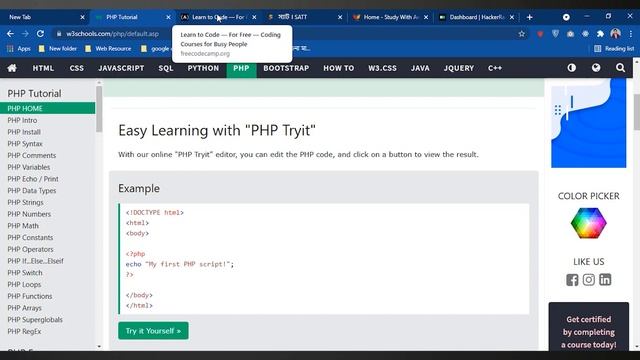The height and width of the screenshot is (360, 640).
Task: Close the PHP Tutorial tab
Action: click(x=168, y=17)
